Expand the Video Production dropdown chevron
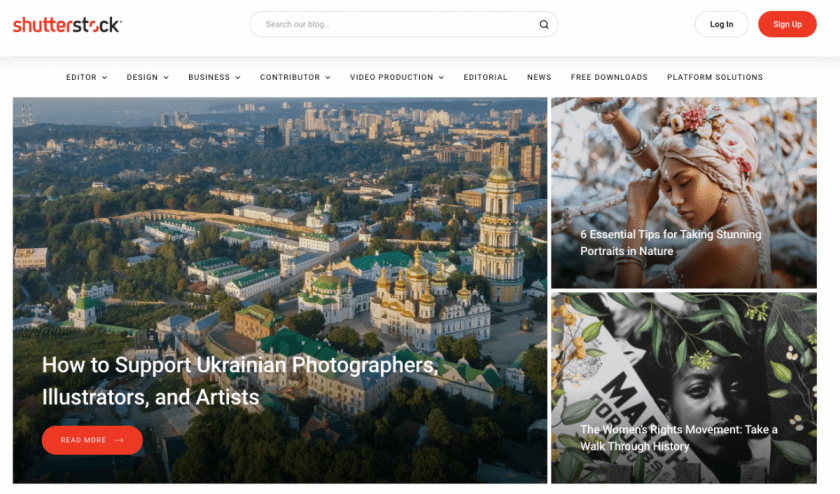This screenshot has height=494, width=840. 441,78
